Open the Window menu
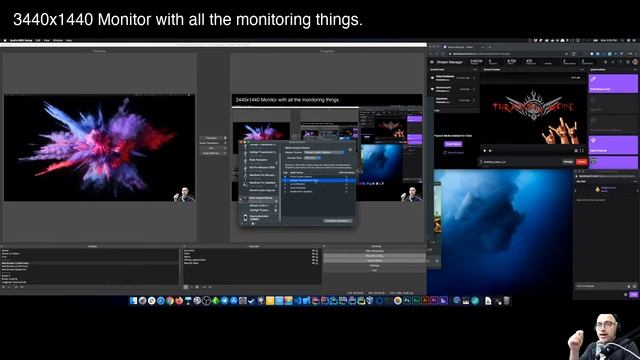This screenshot has width=640, height=360. click(58, 40)
